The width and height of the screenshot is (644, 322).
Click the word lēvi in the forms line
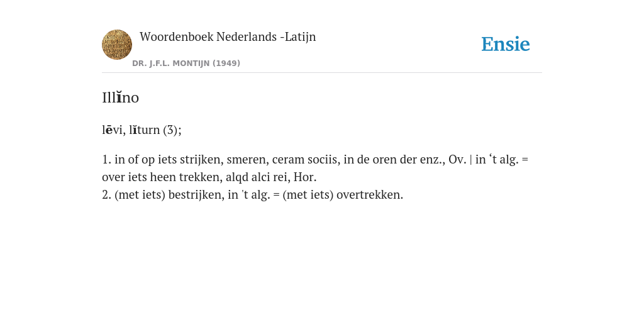click(112, 130)
